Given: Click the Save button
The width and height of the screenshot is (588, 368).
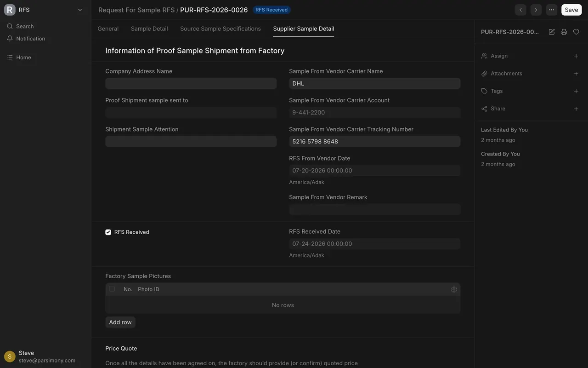Looking at the screenshot, I should pos(571,10).
